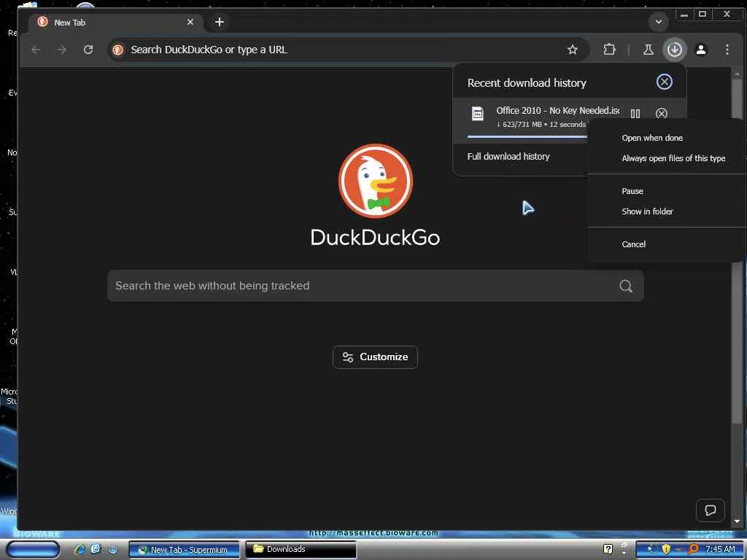Select Cancel in the context menu
This screenshot has height=560, width=747.
coord(634,244)
